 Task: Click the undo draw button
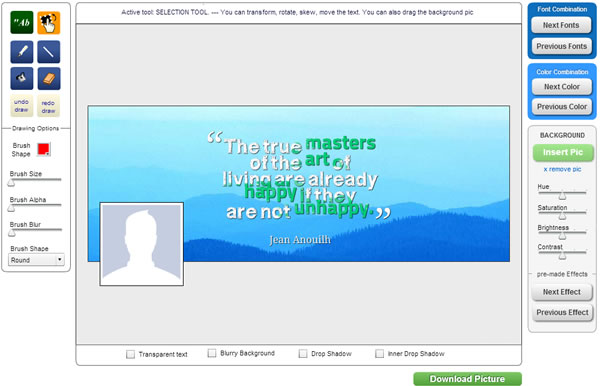(x=21, y=106)
